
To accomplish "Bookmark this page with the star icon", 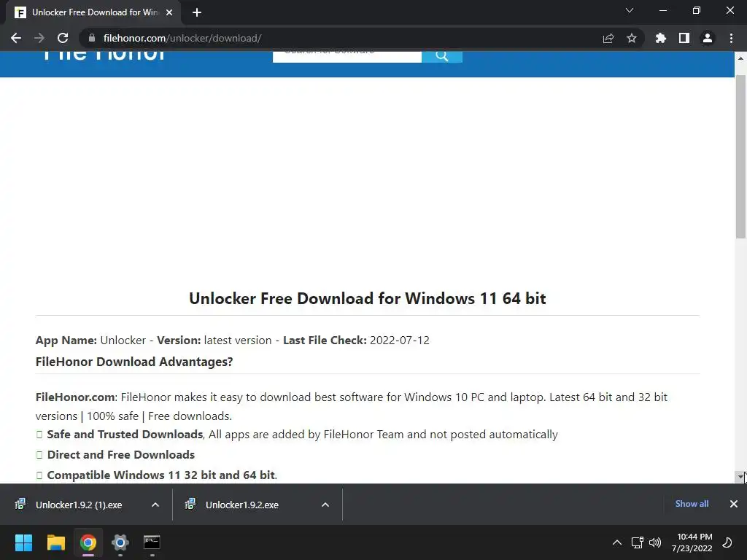I will click(632, 38).
